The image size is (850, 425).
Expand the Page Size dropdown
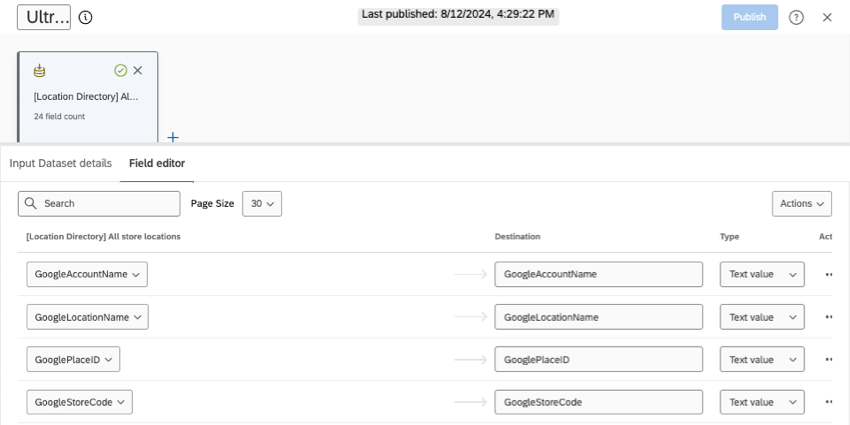click(262, 203)
